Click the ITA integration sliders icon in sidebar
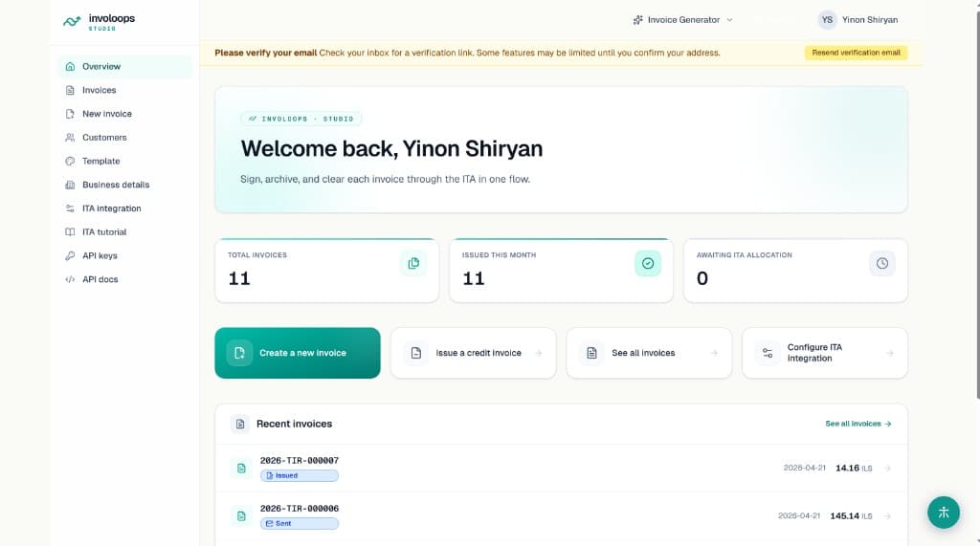980x546 pixels. [70, 208]
